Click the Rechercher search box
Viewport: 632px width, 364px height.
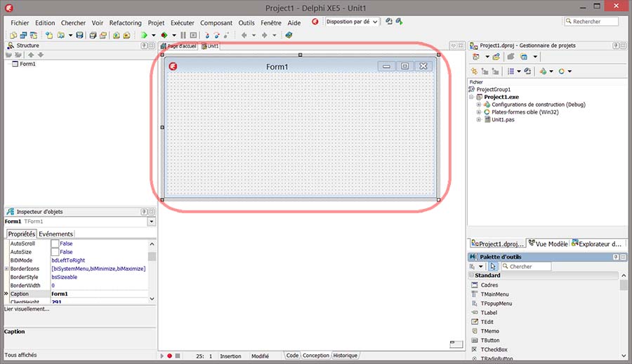(x=591, y=21)
